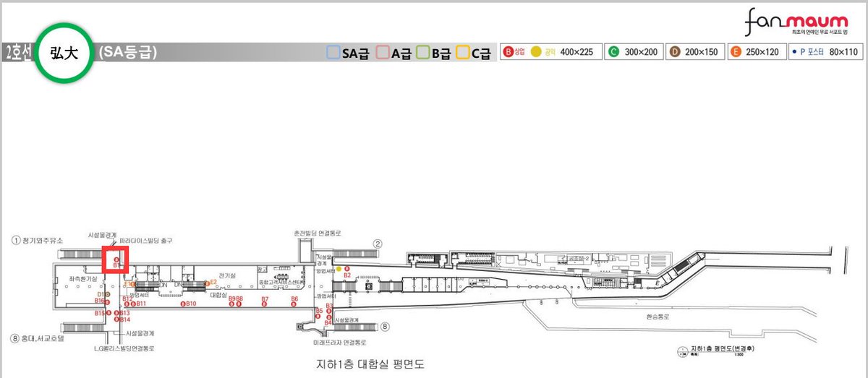Click the 대합실 label on the map
This screenshot has height=378, width=868.
(x=218, y=295)
